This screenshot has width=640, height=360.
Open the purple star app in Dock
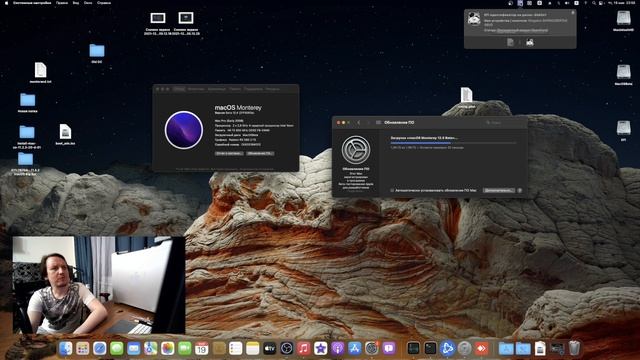click(x=320, y=348)
